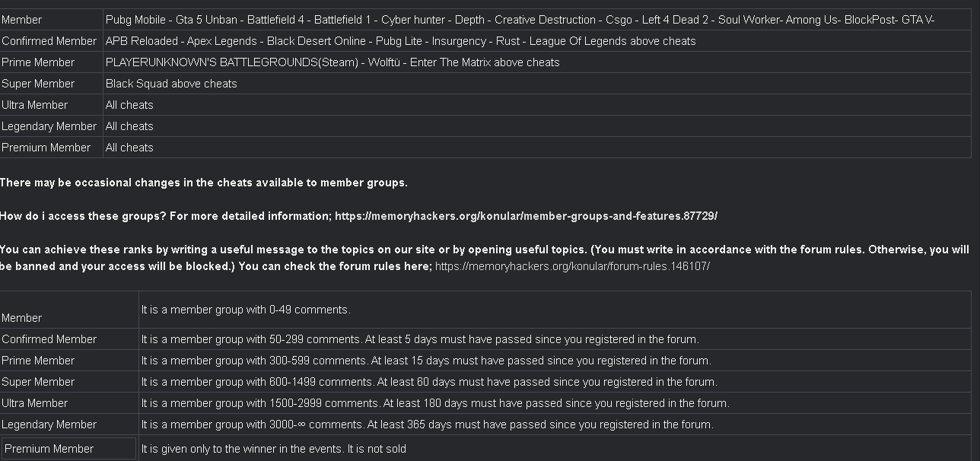Image resolution: width=980 pixels, height=461 pixels.
Task: Click the 600-1499 comments requirement text
Action: (x=429, y=382)
